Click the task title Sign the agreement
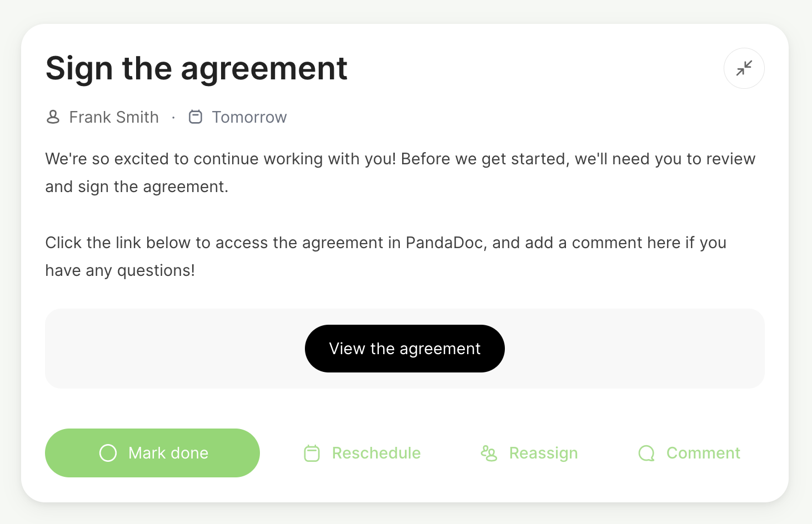 [197, 68]
